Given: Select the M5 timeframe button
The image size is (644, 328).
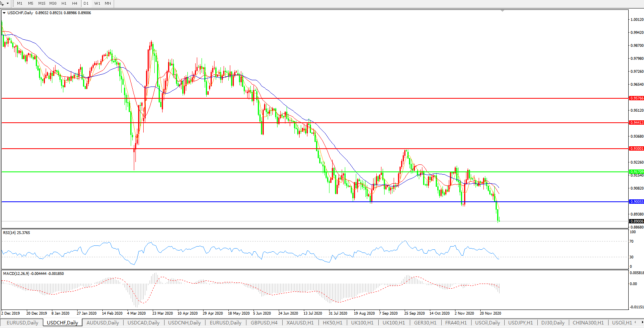Looking at the screenshot, I should [31, 4].
